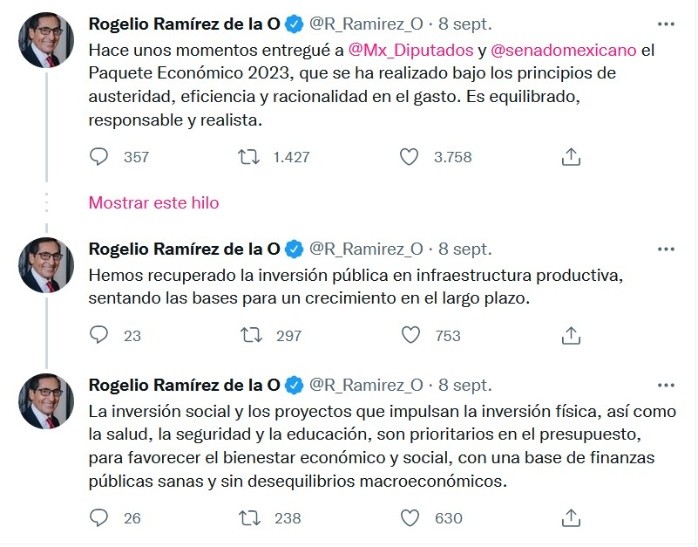Viewport: 698px width, 547px height.
Task: Like the Paquete Económico 2023 tweet
Action: (408, 156)
